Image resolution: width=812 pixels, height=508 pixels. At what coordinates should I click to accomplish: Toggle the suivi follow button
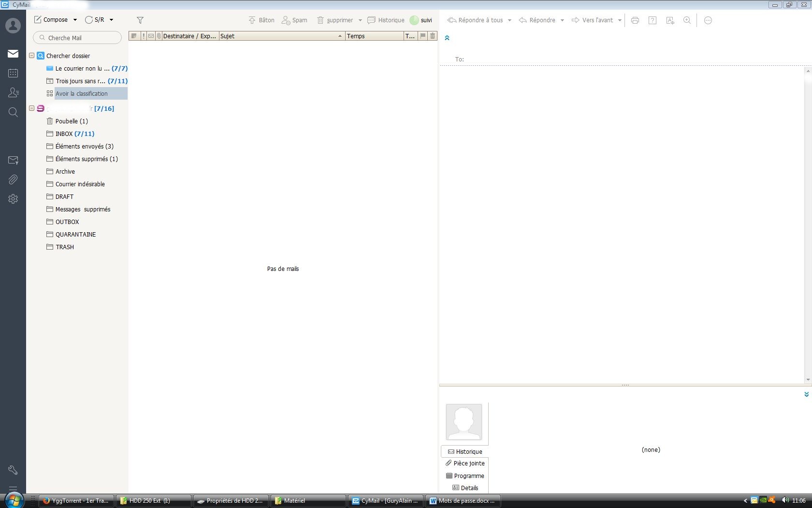pos(421,20)
